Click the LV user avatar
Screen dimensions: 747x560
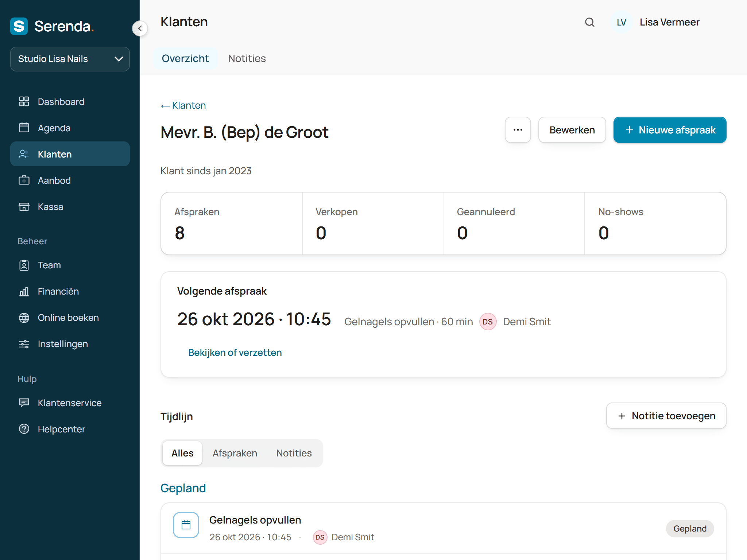point(622,22)
